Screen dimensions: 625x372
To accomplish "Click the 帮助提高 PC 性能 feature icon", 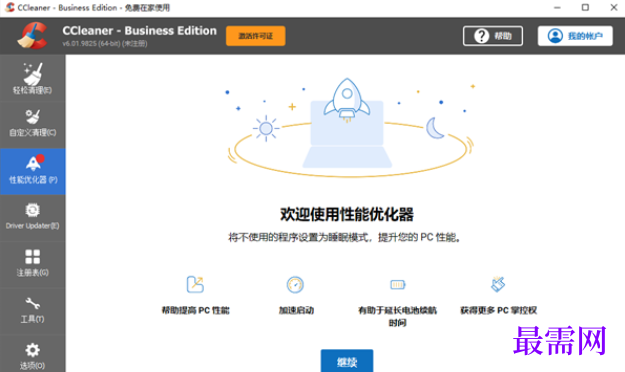I will point(195,284).
